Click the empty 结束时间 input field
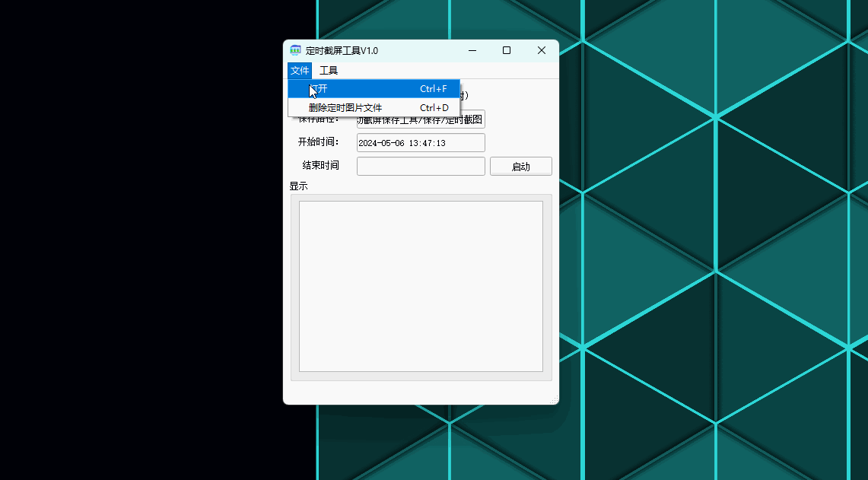The width and height of the screenshot is (868, 480). click(x=421, y=166)
